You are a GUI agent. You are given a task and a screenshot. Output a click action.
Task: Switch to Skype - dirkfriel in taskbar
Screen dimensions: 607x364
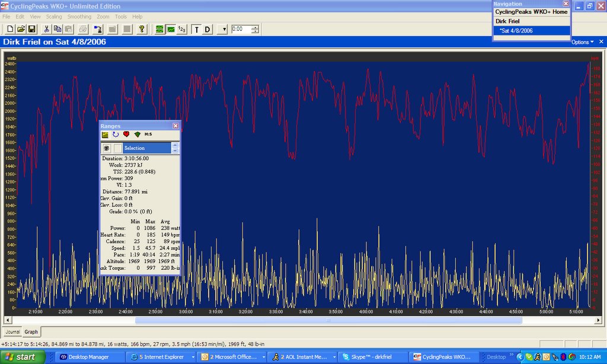pos(373,357)
